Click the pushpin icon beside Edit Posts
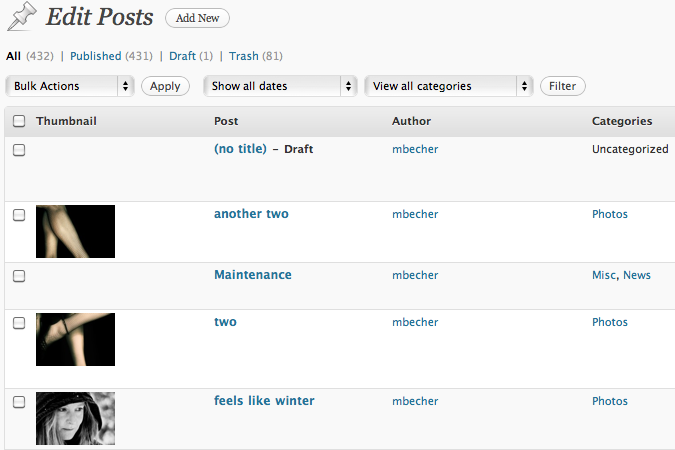 [22, 16]
